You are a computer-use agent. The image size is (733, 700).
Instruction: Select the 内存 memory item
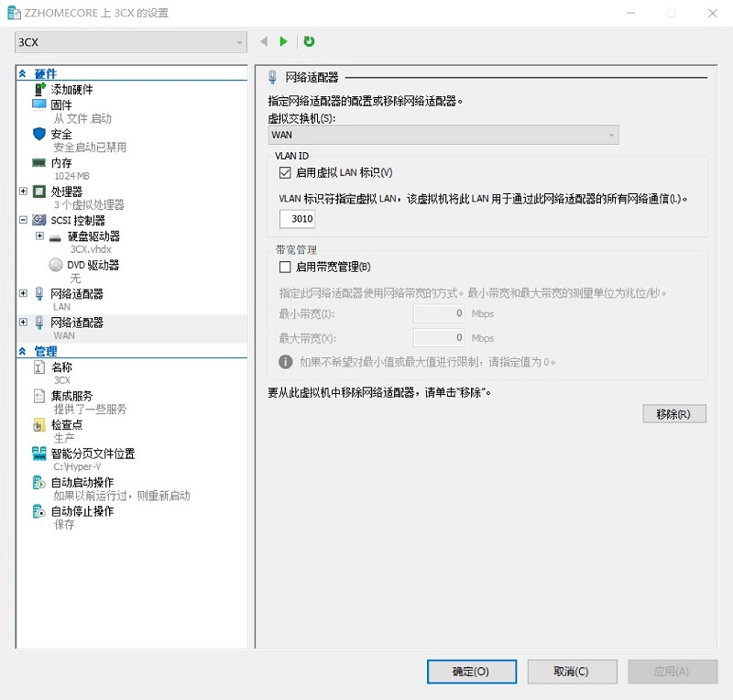(x=60, y=163)
